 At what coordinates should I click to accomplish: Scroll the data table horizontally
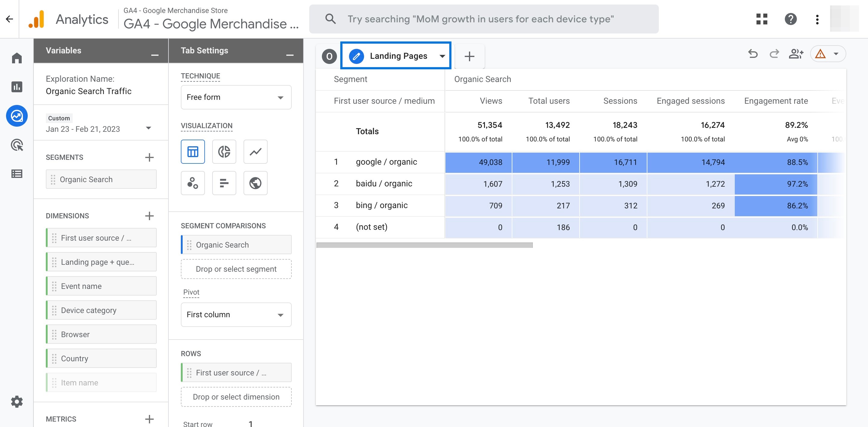(x=424, y=245)
